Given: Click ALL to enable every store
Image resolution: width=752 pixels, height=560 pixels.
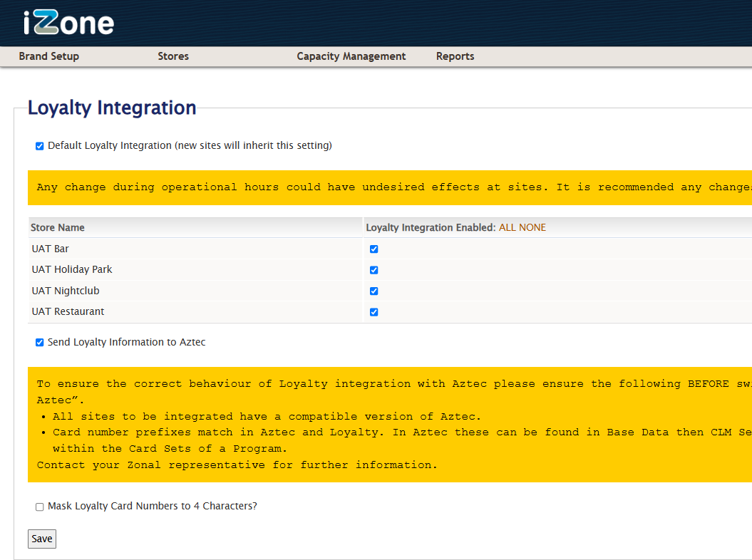Looking at the screenshot, I should pos(508,228).
